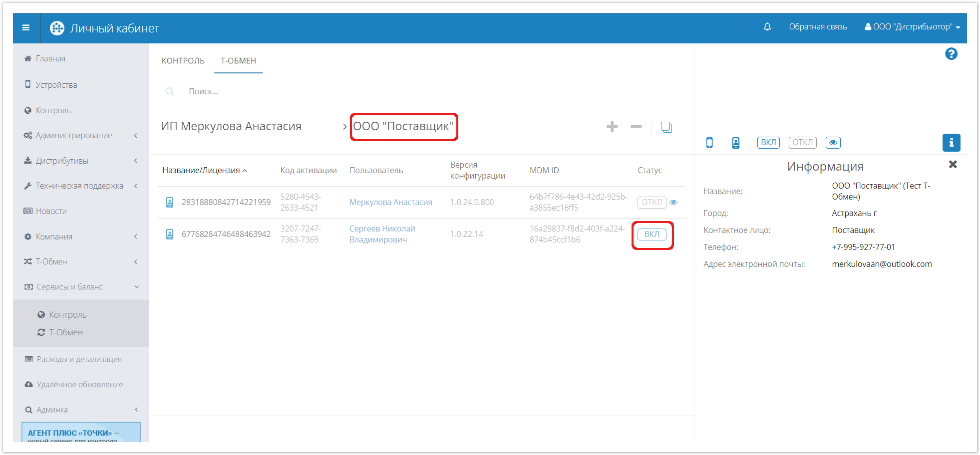This screenshot has height=455, width=980.
Task: Toggle ОТКЛ status for Меркулова Анастасия row
Action: click(651, 203)
